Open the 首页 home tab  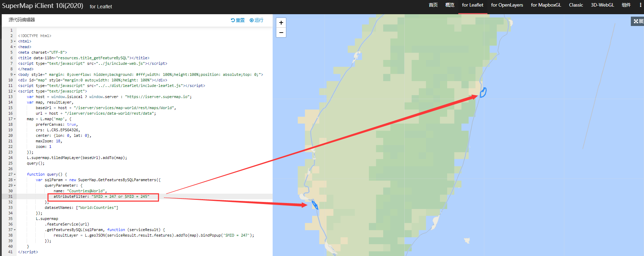click(x=433, y=5)
